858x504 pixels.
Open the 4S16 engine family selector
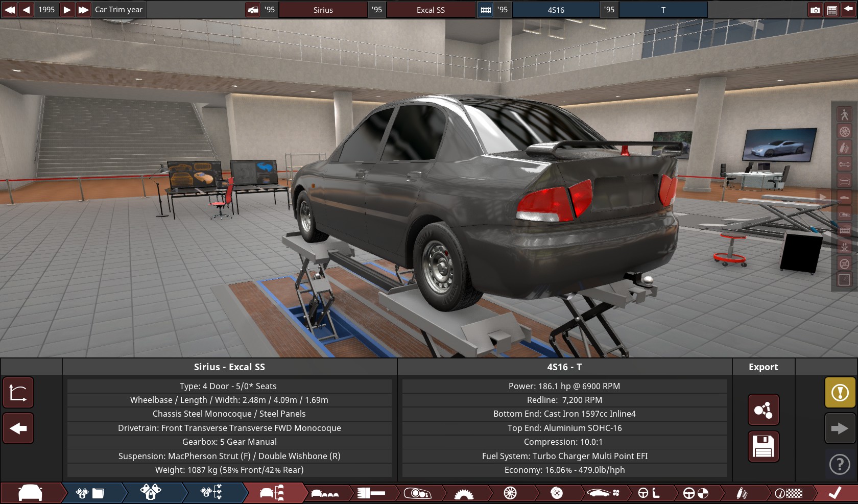click(x=556, y=10)
